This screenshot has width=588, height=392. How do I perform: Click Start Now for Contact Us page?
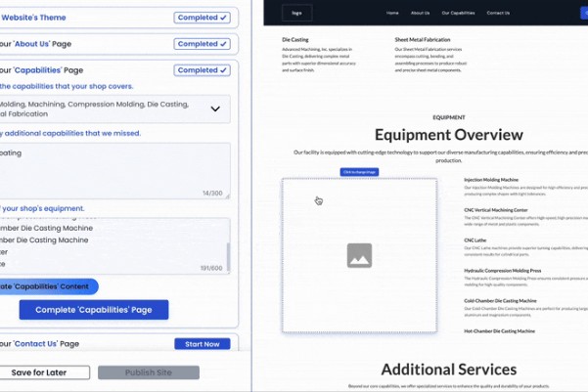(203, 344)
